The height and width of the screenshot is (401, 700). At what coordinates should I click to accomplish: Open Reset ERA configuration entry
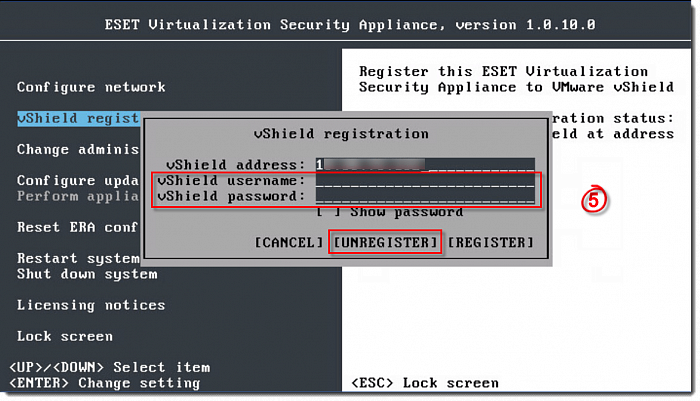click(x=78, y=227)
